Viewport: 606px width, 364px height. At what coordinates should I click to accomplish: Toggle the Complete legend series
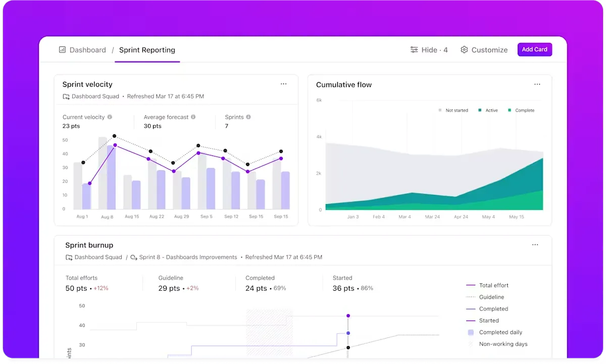(521, 110)
